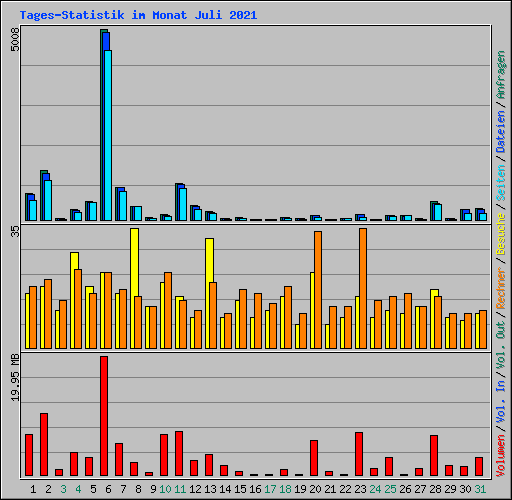Click green day 4 label
This screenshot has width=512, height=500.
point(78,489)
